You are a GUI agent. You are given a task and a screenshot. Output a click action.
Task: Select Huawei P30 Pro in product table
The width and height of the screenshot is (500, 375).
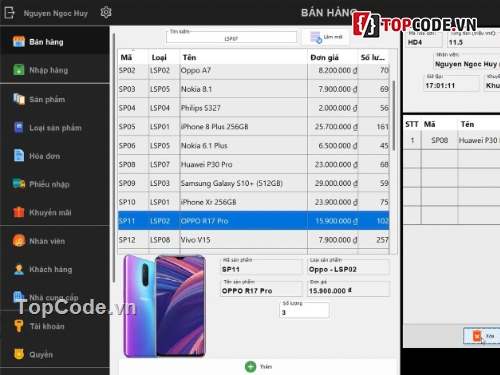click(x=254, y=164)
